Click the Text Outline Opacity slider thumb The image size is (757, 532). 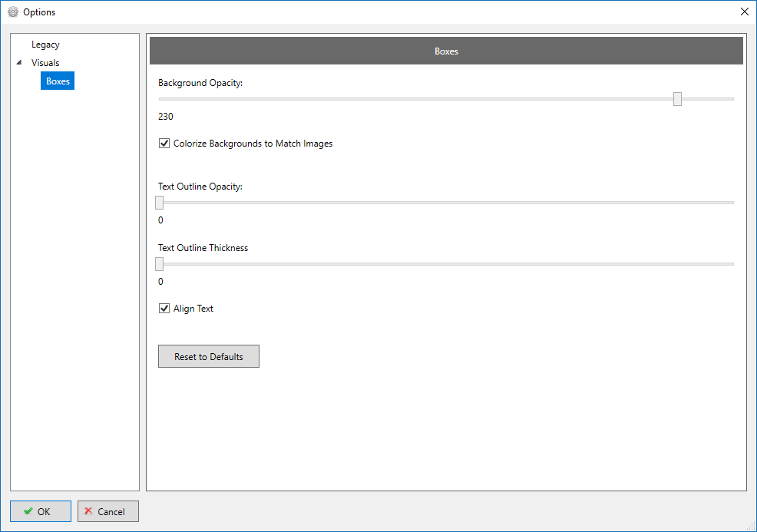pos(160,203)
